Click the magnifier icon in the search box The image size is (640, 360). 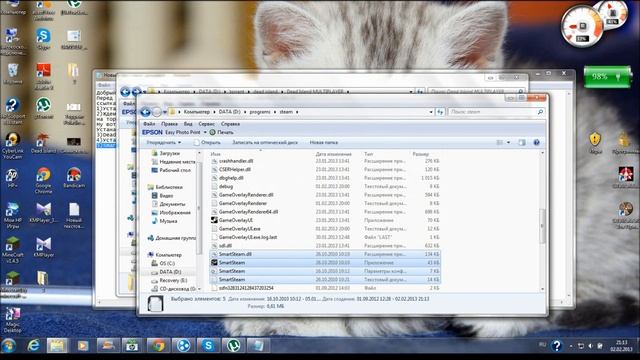[x=540, y=112]
